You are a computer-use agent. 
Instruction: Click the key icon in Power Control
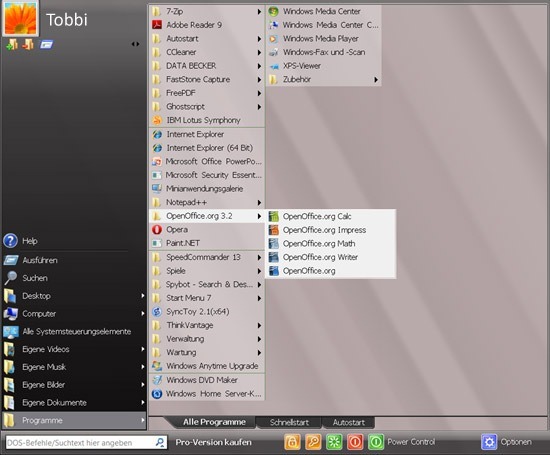pos(313,442)
